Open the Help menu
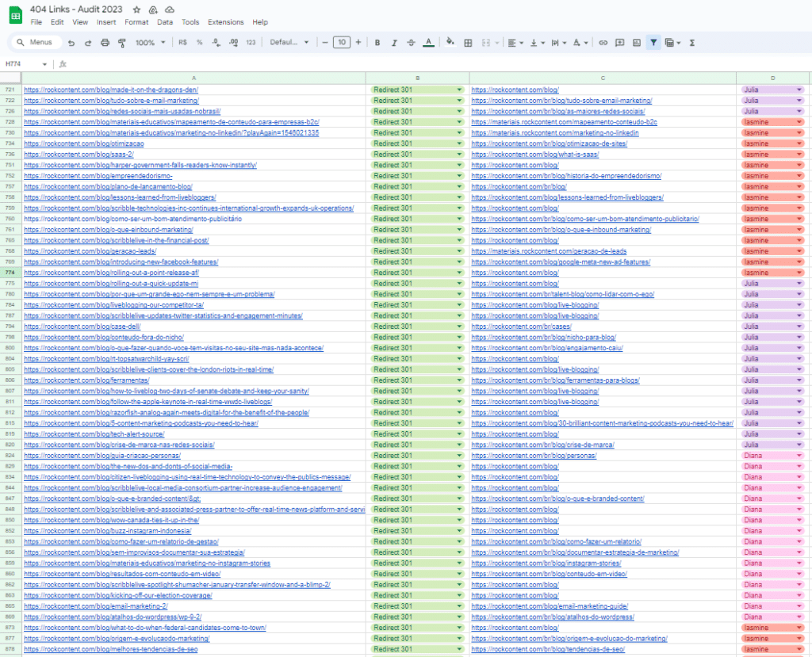Image resolution: width=812 pixels, height=657 pixels. [260, 22]
